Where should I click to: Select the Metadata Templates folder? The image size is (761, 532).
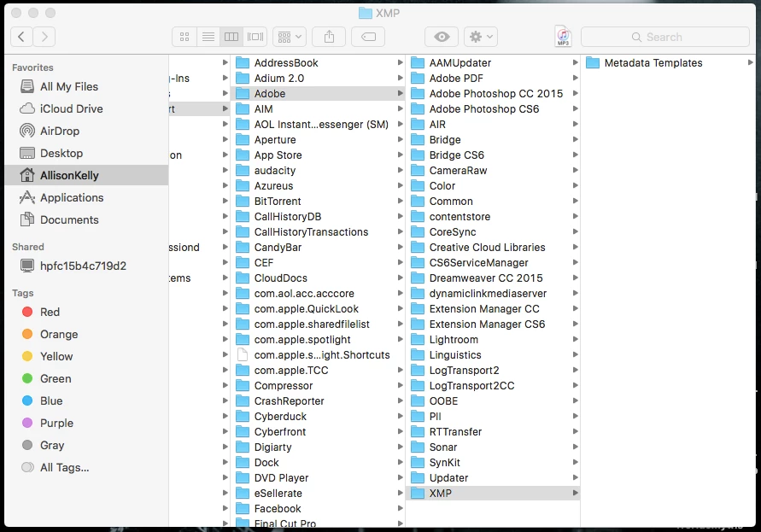(x=668, y=62)
